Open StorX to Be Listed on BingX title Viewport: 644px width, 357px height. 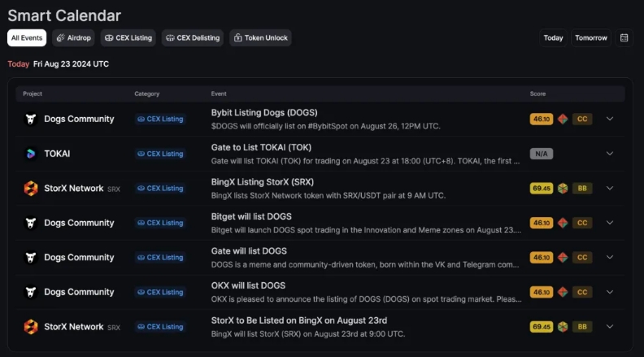299,320
